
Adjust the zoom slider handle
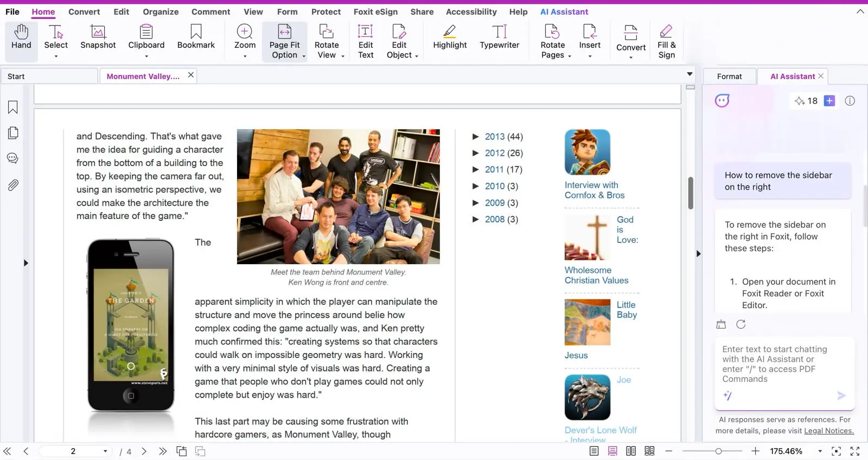click(x=718, y=451)
